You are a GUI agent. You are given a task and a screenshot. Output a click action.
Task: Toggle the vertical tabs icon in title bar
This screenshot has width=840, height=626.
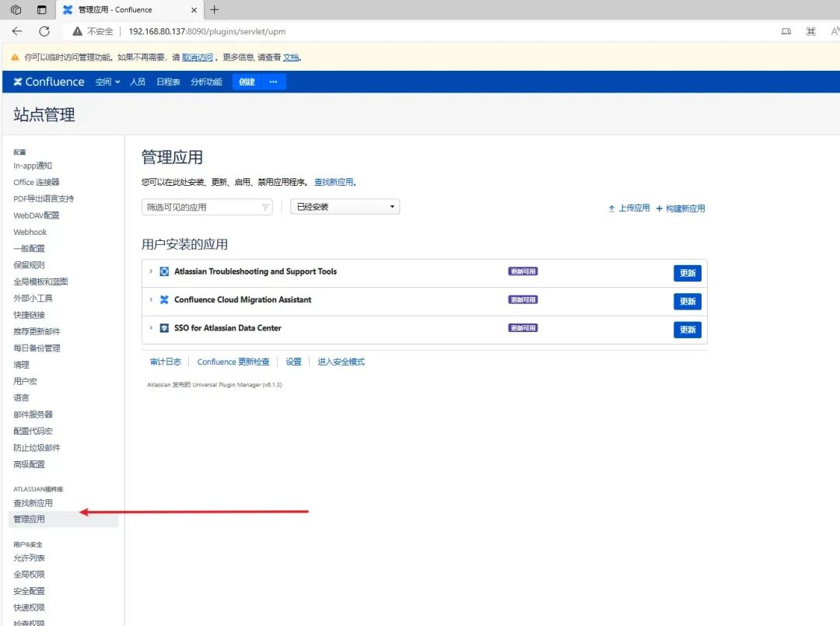point(42,9)
